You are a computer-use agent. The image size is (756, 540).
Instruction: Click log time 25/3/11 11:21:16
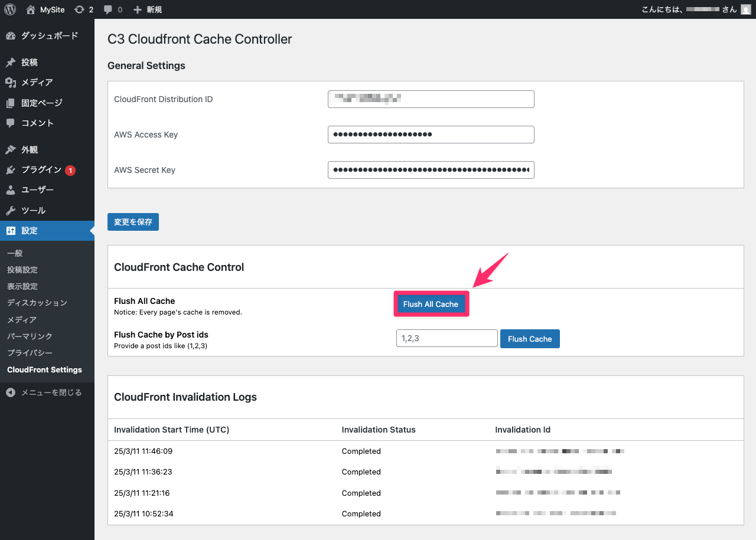coord(142,493)
